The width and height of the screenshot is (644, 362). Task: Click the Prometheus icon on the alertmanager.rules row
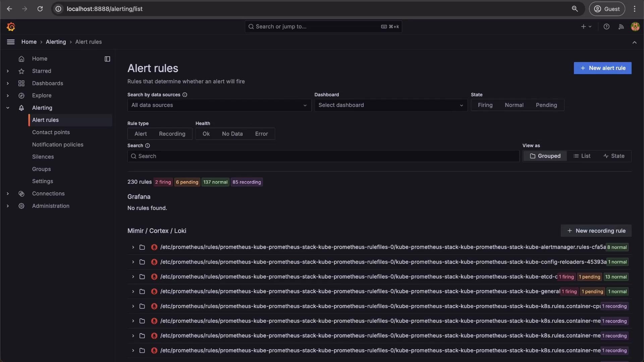154,247
